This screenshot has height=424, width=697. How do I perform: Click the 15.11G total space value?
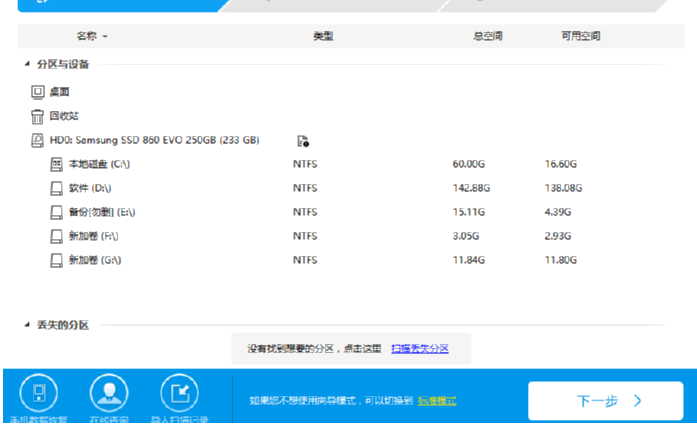coord(469,212)
